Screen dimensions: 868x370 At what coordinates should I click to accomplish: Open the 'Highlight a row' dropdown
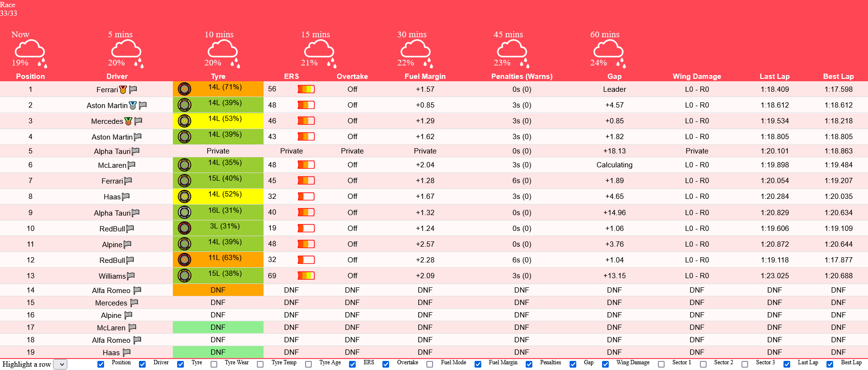tap(60, 364)
